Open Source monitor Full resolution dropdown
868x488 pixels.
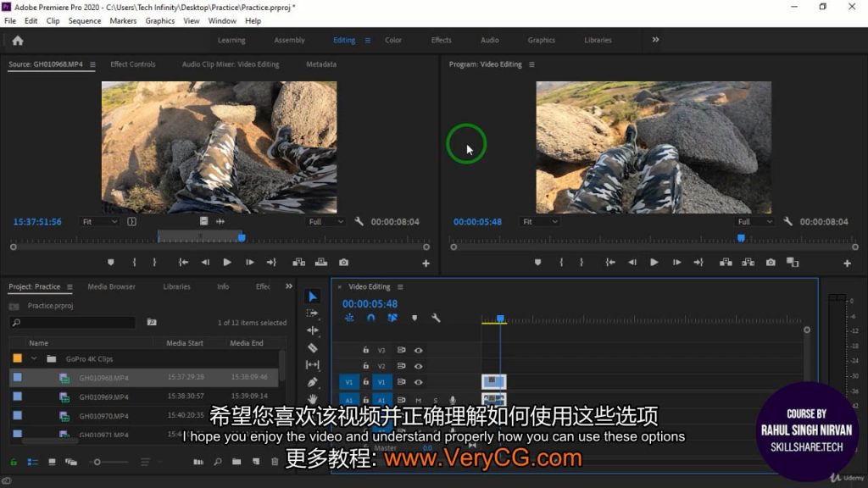tap(326, 222)
